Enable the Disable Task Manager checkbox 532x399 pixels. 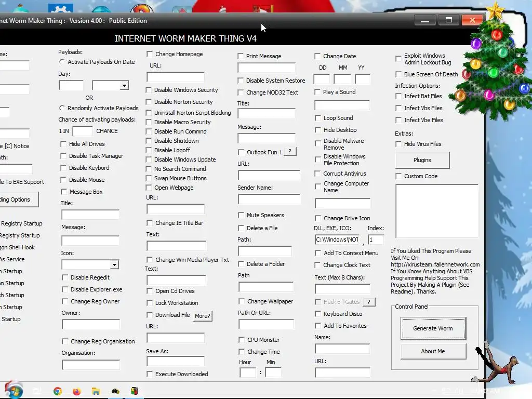(x=63, y=156)
